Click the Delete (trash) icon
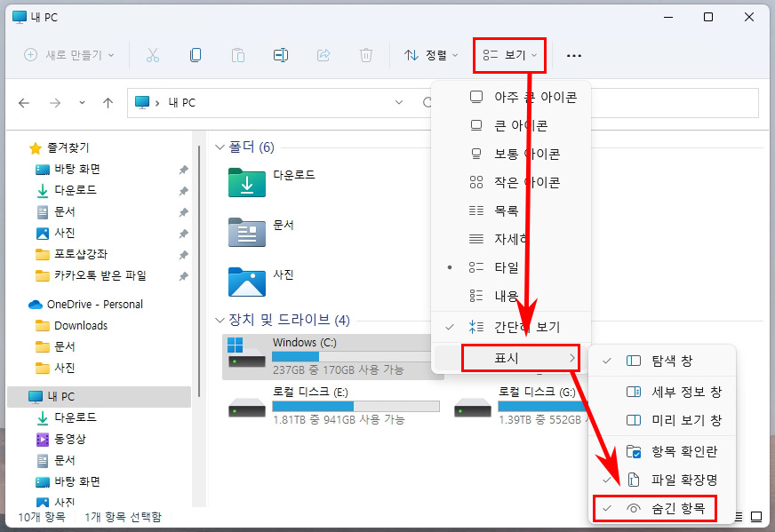This screenshot has width=775, height=532. tap(365, 55)
